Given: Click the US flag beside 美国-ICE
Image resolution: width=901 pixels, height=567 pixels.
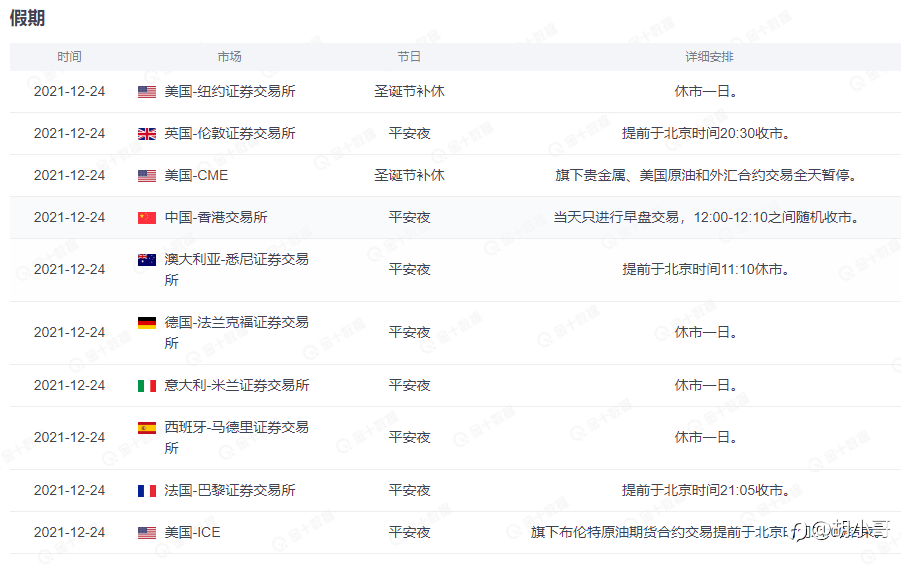Looking at the screenshot, I should pos(147,533).
